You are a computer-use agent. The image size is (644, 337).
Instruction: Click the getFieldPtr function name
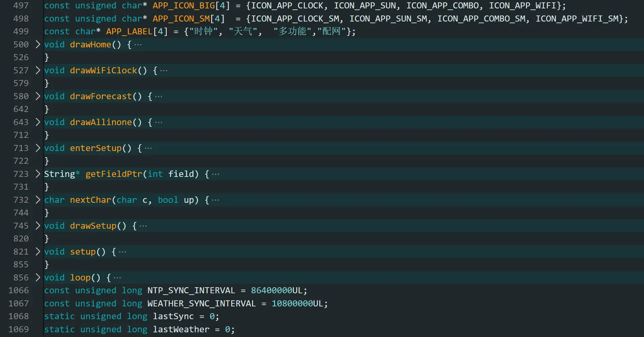point(114,174)
